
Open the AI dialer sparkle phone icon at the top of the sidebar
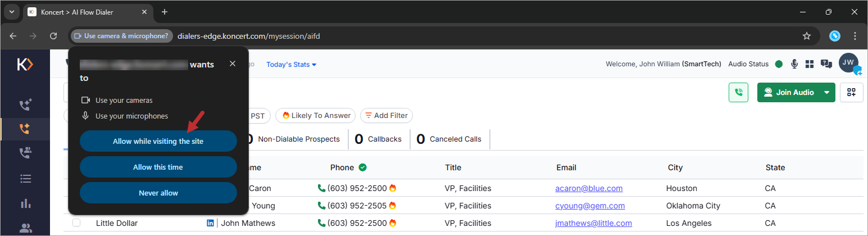[25, 105]
